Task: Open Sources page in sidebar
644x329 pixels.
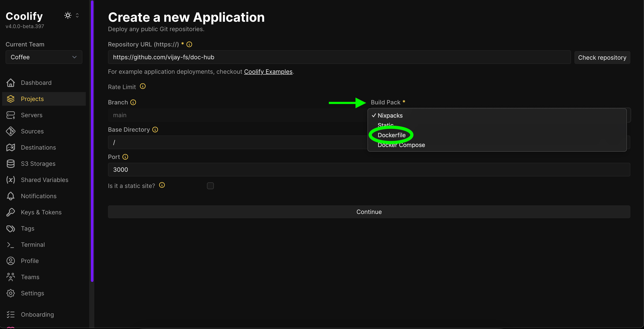Action: 44,131
